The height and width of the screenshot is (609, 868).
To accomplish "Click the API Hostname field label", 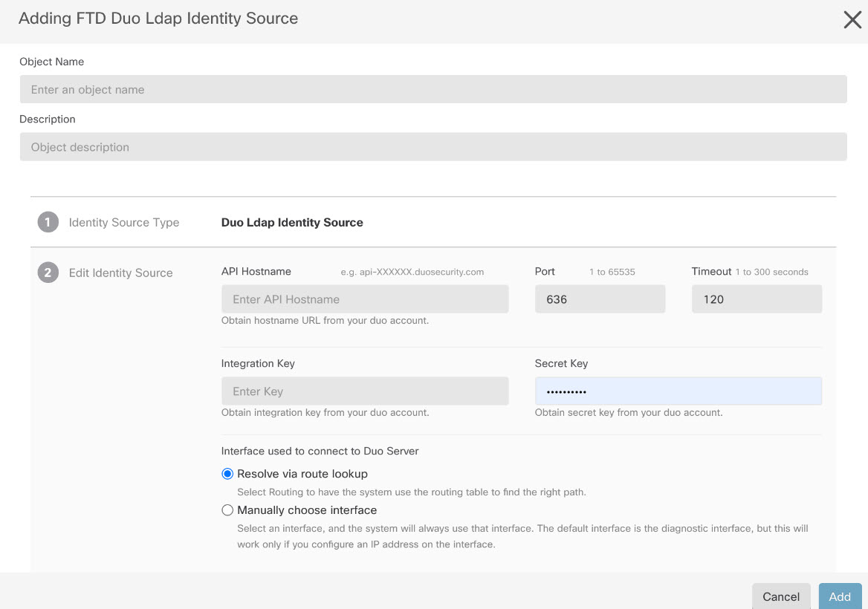I will pos(256,271).
